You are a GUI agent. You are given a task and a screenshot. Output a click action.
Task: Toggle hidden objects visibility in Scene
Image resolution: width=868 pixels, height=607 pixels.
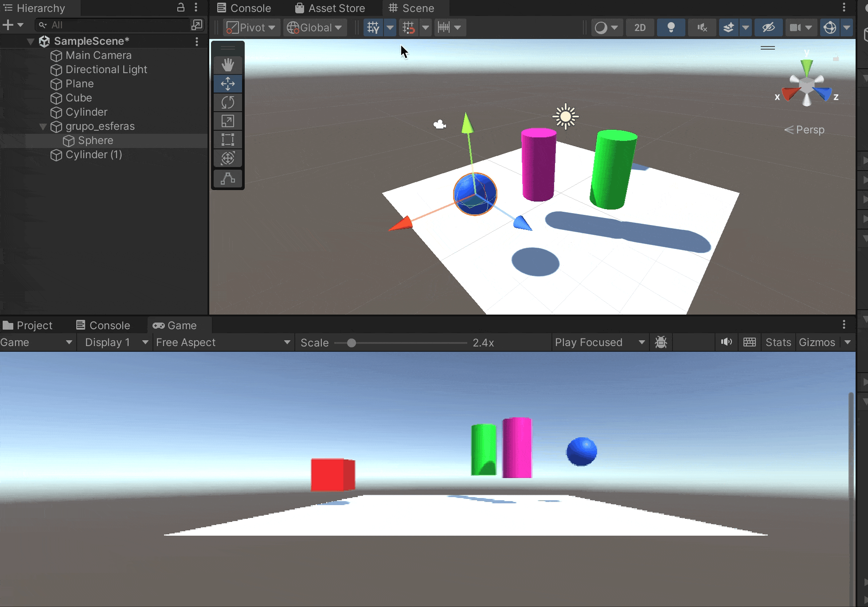(768, 27)
